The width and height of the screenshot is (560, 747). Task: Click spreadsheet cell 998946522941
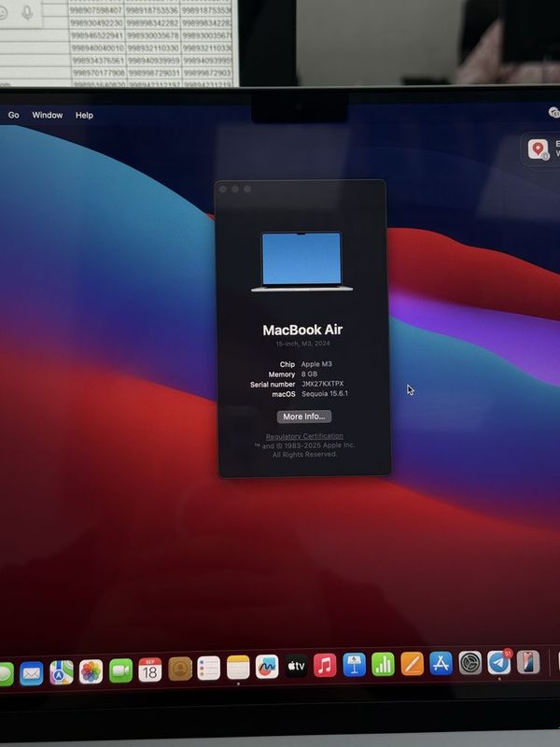point(98,35)
